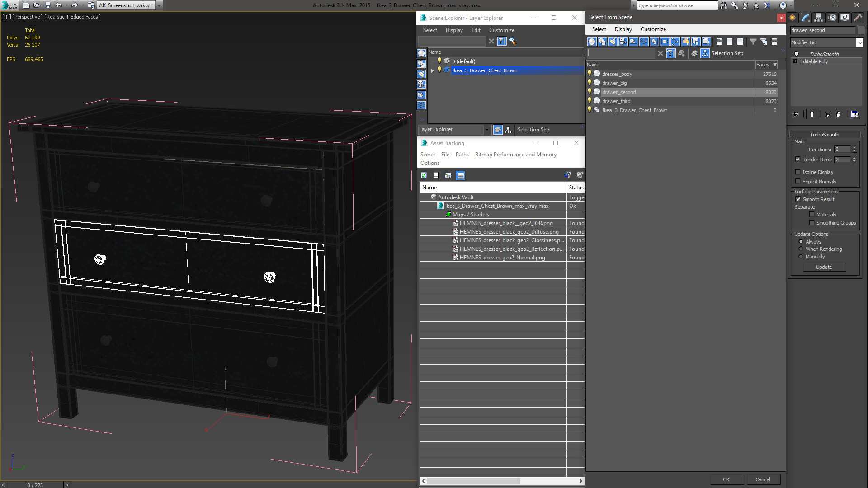Image resolution: width=868 pixels, height=488 pixels.
Task: Select When Rendering update option
Action: pyautogui.click(x=801, y=249)
